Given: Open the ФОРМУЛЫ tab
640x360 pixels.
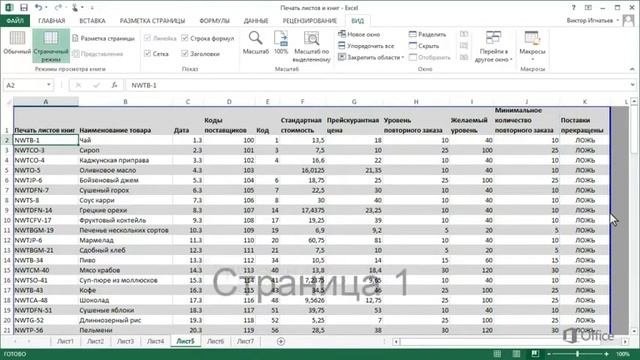Looking at the screenshot, I should pos(214,21).
